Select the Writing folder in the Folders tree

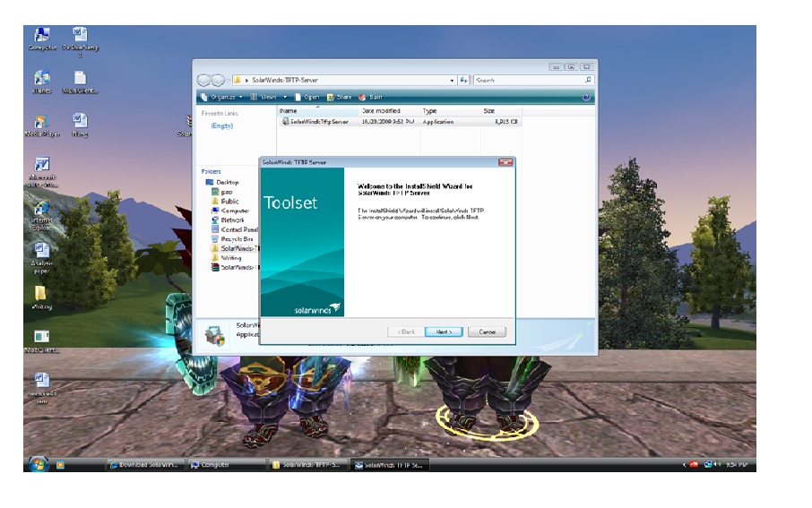tap(227, 258)
